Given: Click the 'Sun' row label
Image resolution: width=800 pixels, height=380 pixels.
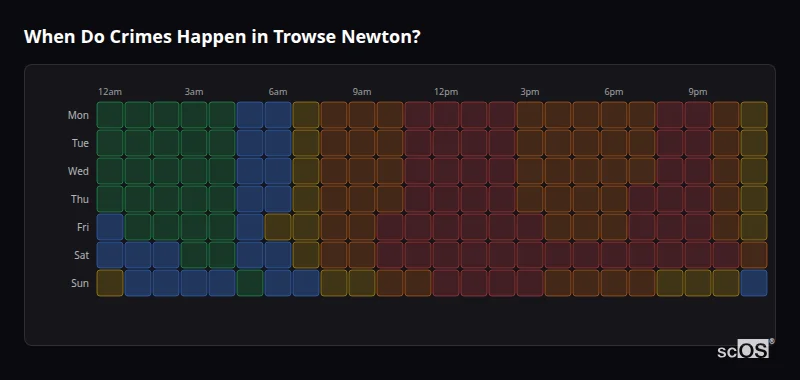Looking at the screenshot, I should (x=80, y=284).
